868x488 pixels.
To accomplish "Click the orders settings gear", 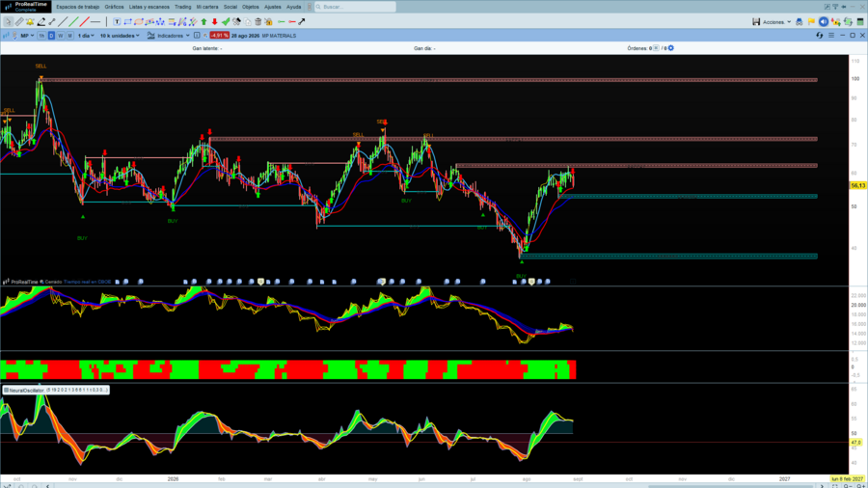I will point(671,48).
